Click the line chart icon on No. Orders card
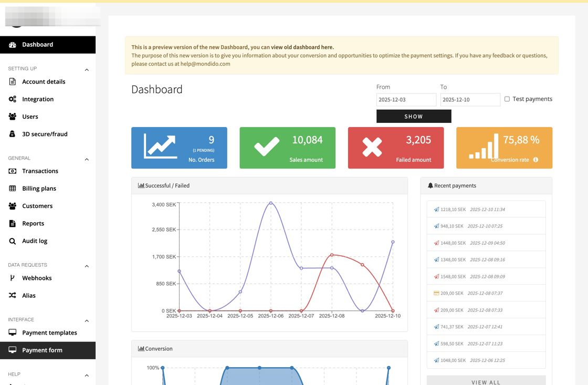Viewport: 588px width, 385px height. click(160, 147)
